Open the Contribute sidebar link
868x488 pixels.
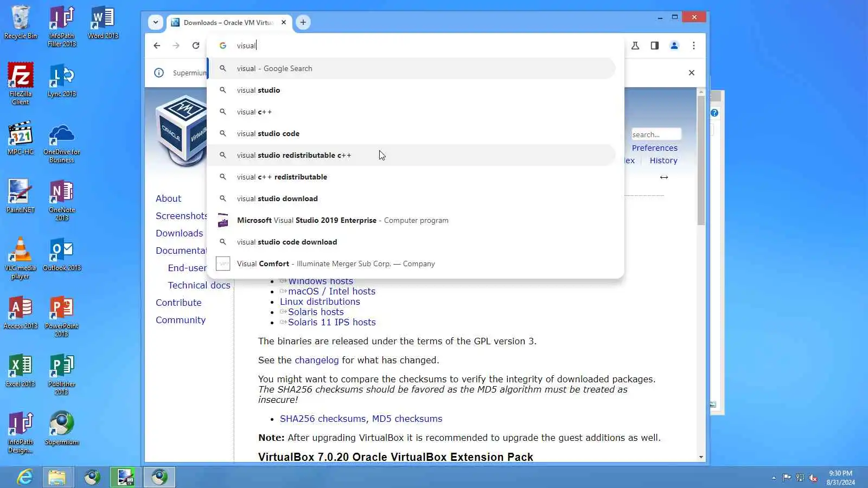pos(178,303)
